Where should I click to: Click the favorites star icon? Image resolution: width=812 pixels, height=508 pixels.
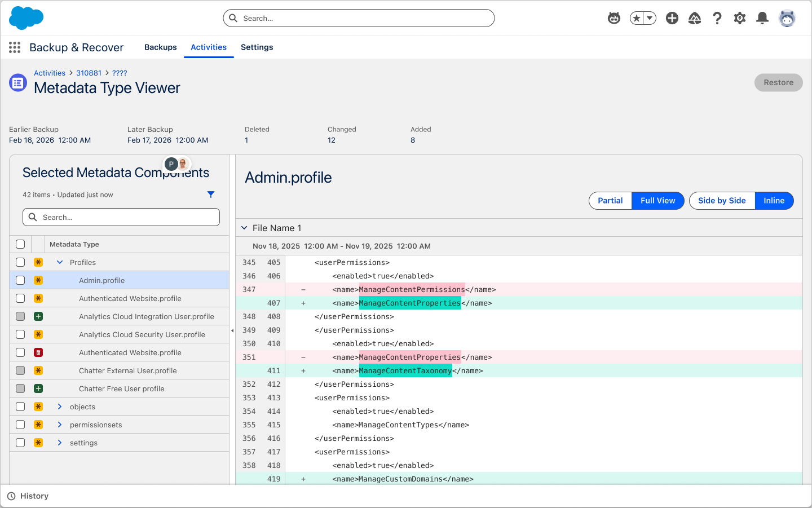tap(637, 18)
